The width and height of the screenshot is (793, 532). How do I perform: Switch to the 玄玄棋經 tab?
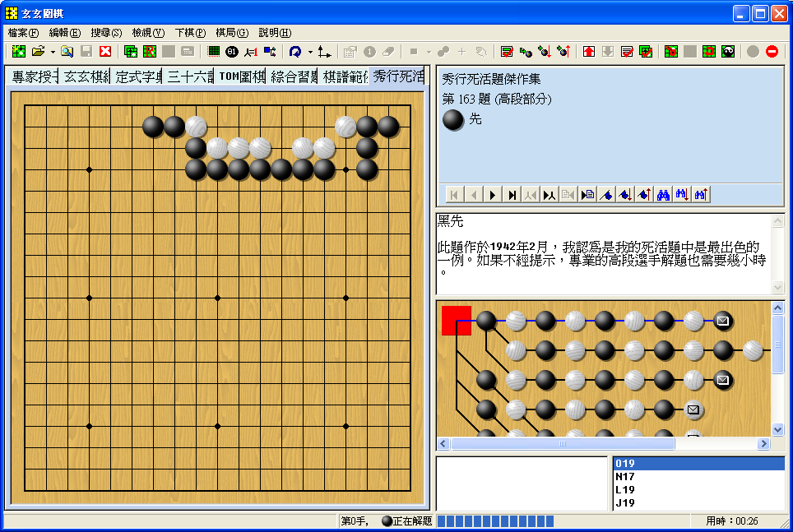86,77
